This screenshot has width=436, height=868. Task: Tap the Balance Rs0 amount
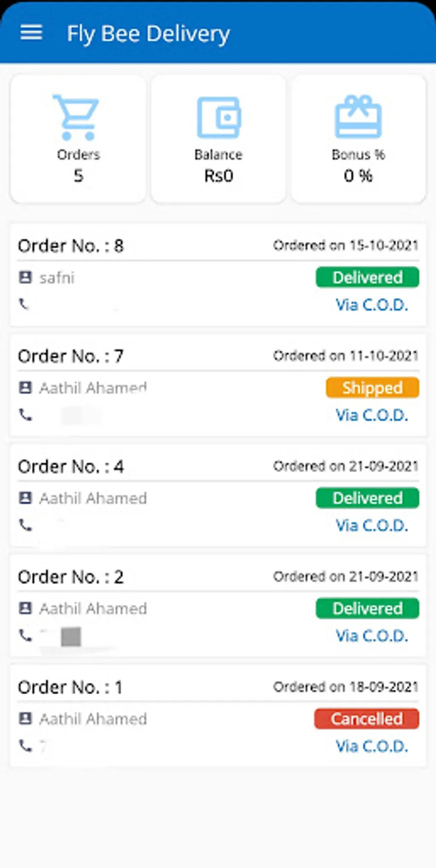tap(218, 176)
